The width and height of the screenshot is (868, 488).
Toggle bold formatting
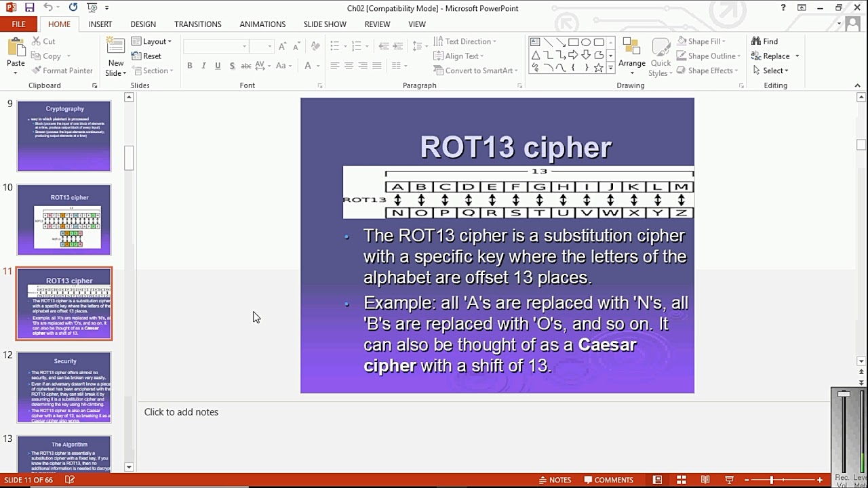coord(190,66)
